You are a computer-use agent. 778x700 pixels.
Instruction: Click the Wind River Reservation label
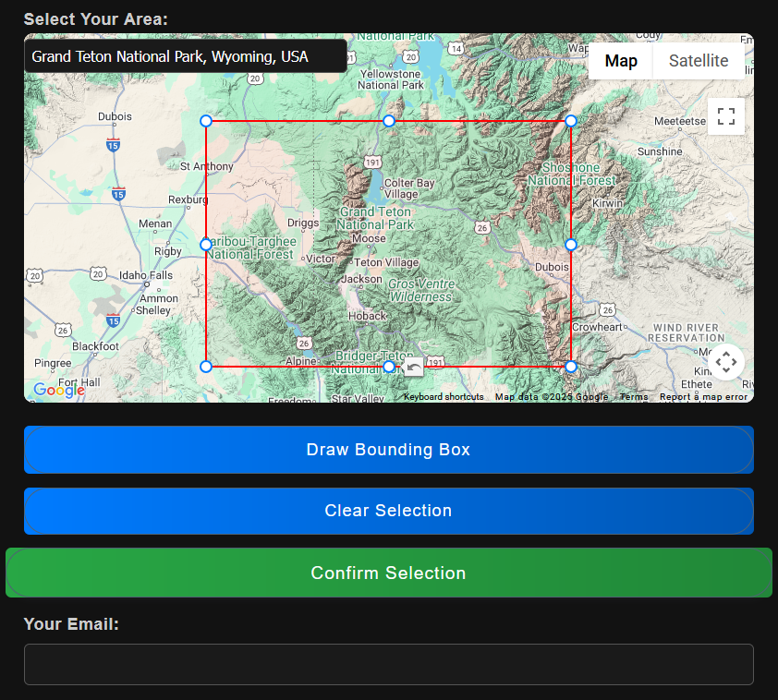click(686, 332)
